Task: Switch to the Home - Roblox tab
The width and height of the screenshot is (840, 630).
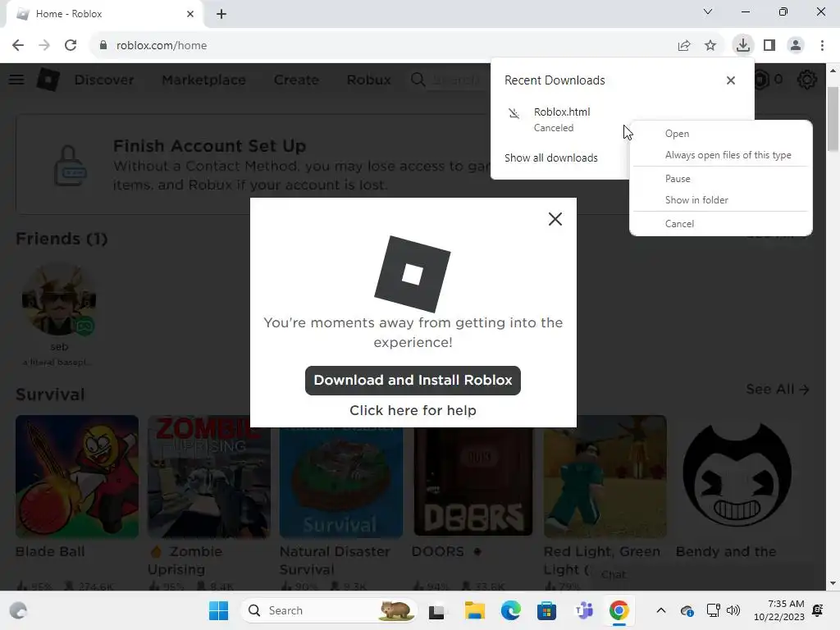Action: (x=104, y=14)
